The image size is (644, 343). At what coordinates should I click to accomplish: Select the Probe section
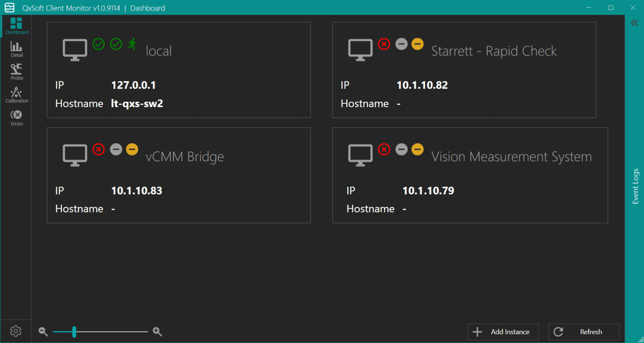[x=16, y=71]
